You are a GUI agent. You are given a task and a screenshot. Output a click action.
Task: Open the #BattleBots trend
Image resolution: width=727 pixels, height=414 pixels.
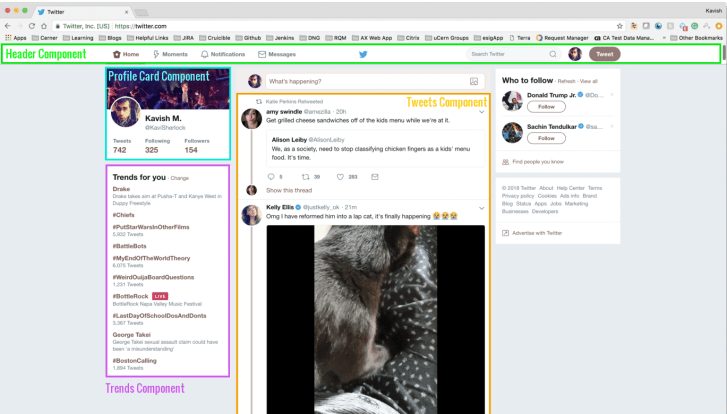coord(129,246)
